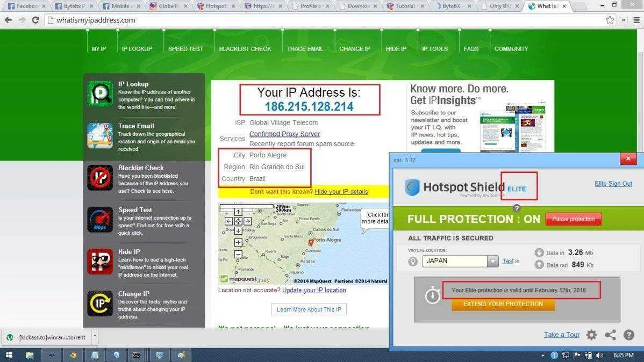This screenshot has height=362, width=644.
Task: Switch to the Profile browser tab
Action: (x=311, y=6)
